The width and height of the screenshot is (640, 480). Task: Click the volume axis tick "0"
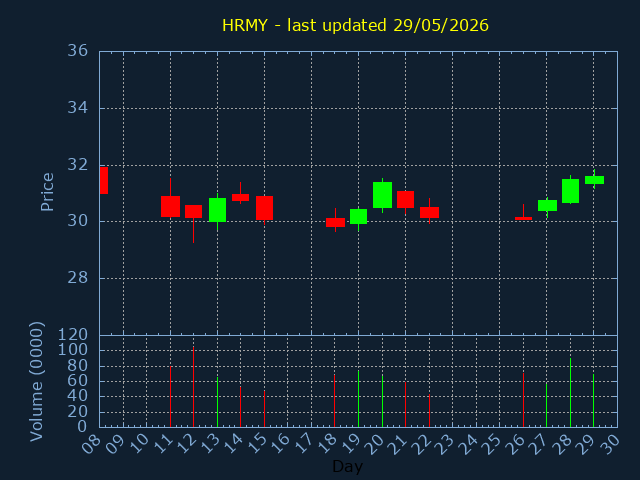(82, 427)
